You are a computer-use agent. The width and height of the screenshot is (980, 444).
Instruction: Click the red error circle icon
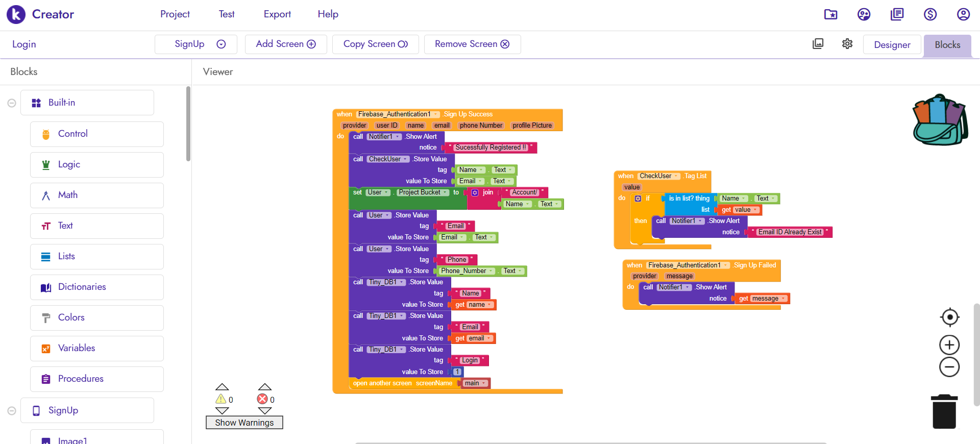tap(262, 399)
